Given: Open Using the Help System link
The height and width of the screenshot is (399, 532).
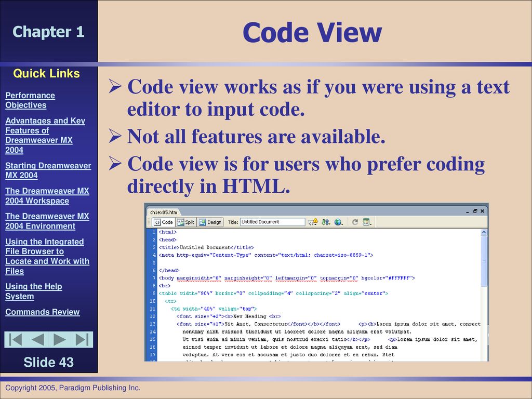Looking at the screenshot, I should pos(34,291).
